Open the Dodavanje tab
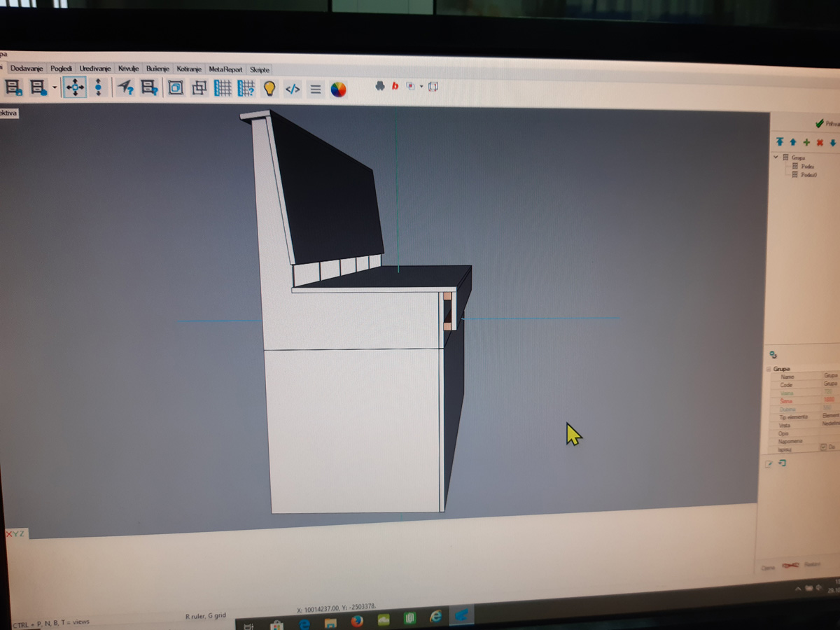The height and width of the screenshot is (630, 840). point(27,68)
